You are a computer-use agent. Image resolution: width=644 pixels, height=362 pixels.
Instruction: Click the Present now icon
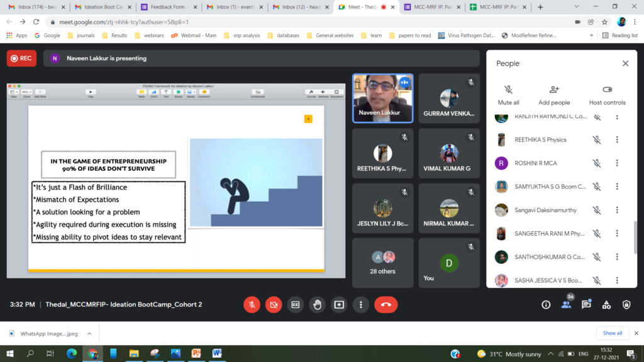click(339, 305)
